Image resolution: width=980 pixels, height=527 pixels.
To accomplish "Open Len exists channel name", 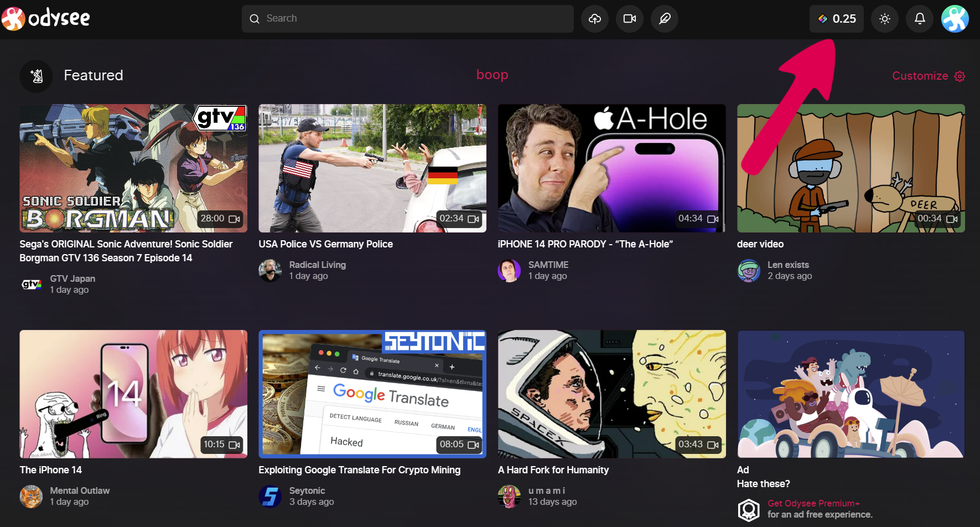I will click(788, 265).
